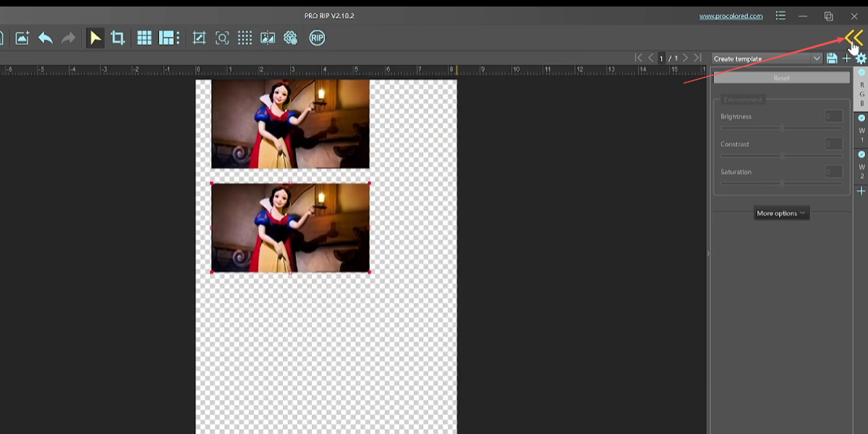Click the Brightness slider
Screen dimensions: 868x434
point(781,128)
